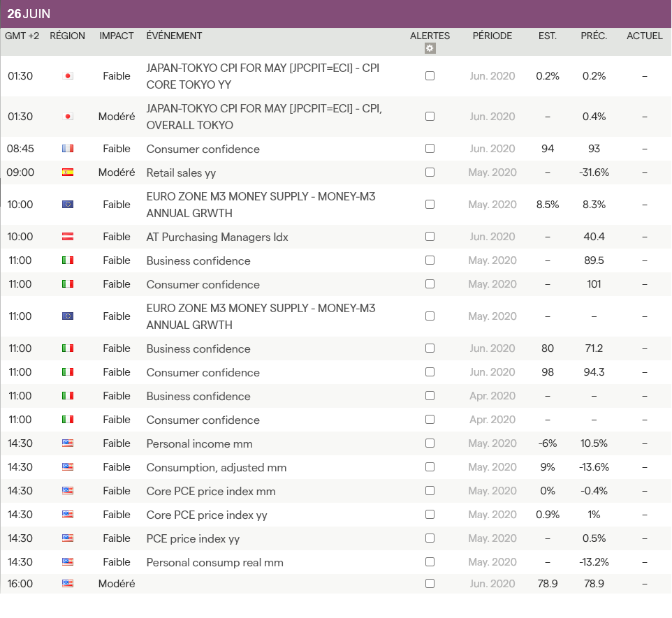Click US flag beside Core PCE price index mm

(68, 491)
